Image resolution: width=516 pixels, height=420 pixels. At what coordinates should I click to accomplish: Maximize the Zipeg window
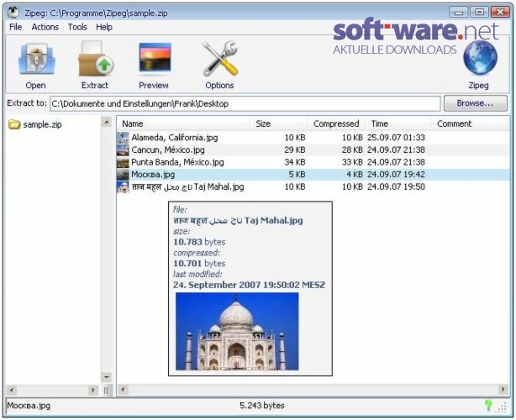(479, 13)
